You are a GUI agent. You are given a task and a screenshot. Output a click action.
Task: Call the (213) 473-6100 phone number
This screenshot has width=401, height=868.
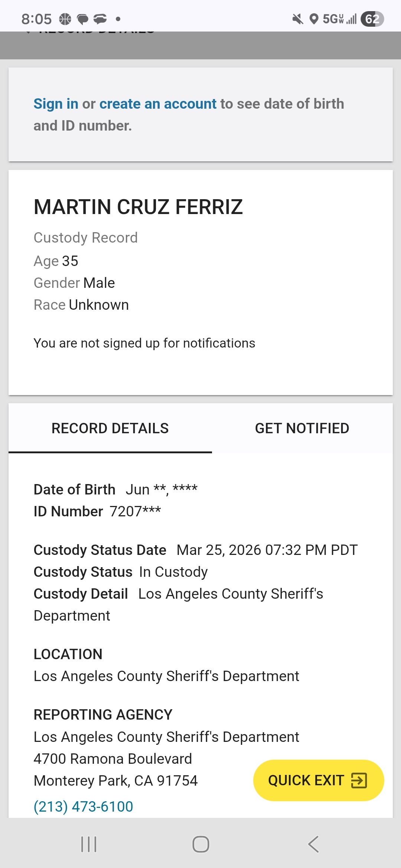coord(83,806)
